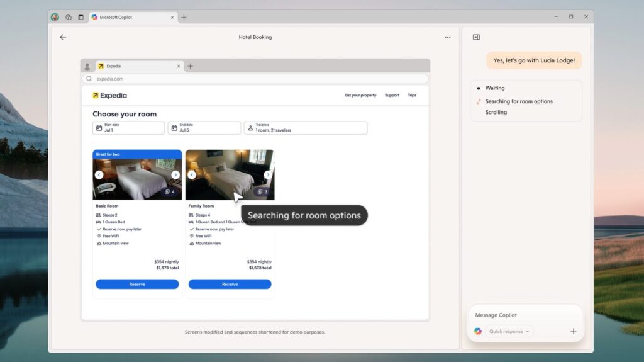
Task: Click the expedia.com address bar
Action: click(255, 79)
